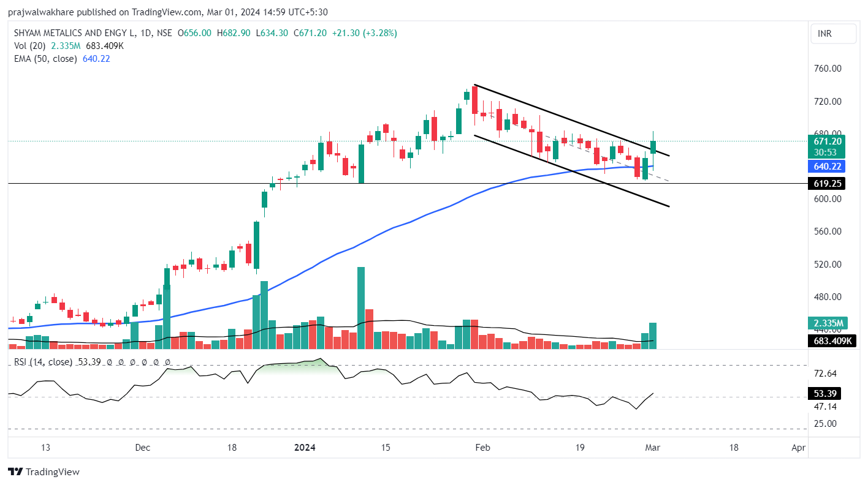Click the Apr label on time axis
The image size is (868, 485).
pos(798,448)
